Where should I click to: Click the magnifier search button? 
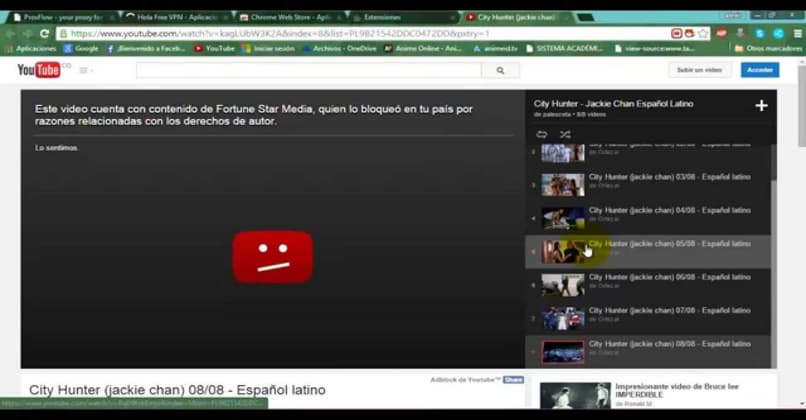(500, 70)
